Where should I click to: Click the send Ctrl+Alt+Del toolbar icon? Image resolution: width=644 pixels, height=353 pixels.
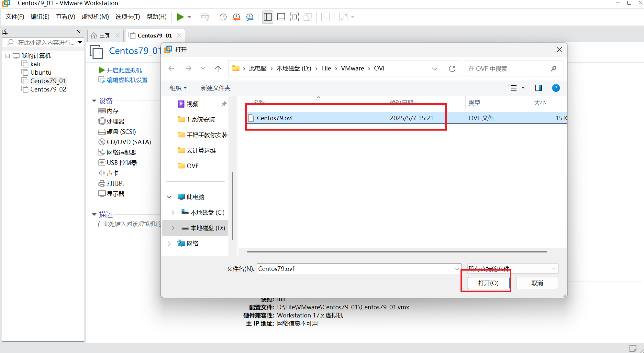205,17
